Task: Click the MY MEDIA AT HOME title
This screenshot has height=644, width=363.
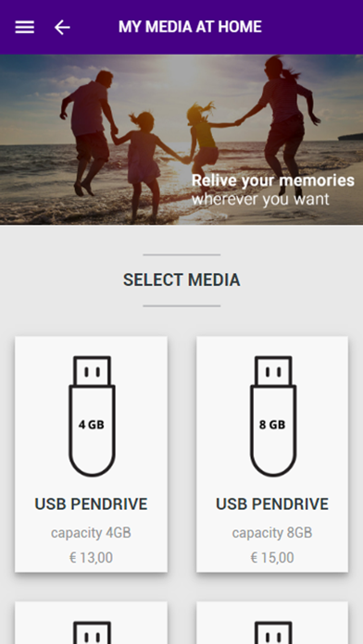Action: (x=190, y=27)
